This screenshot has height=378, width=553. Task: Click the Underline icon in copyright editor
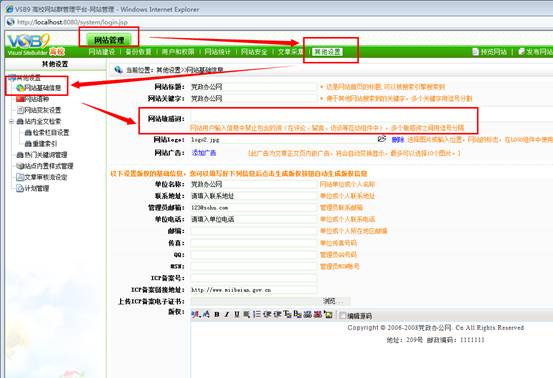pyautogui.click(x=237, y=314)
